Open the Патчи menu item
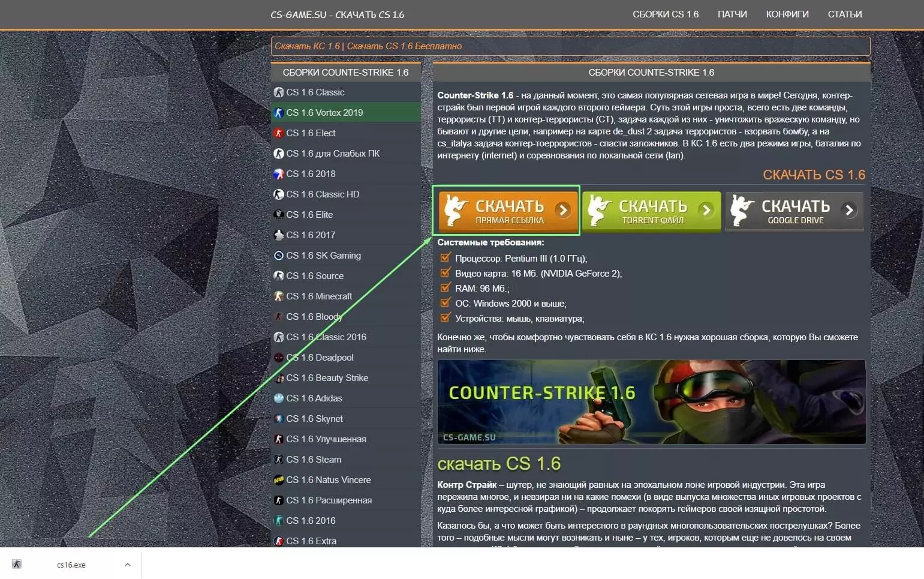This screenshot has width=924, height=579. pos(732,14)
